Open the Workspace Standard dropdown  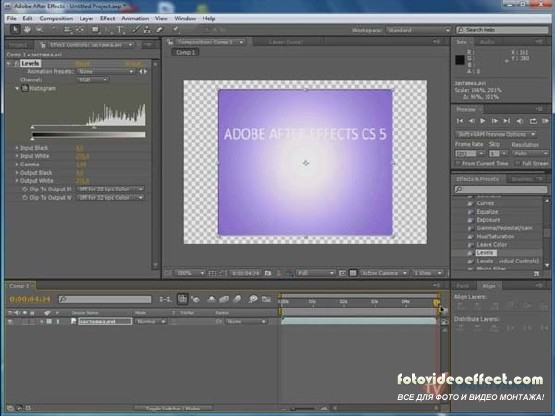pos(418,30)
